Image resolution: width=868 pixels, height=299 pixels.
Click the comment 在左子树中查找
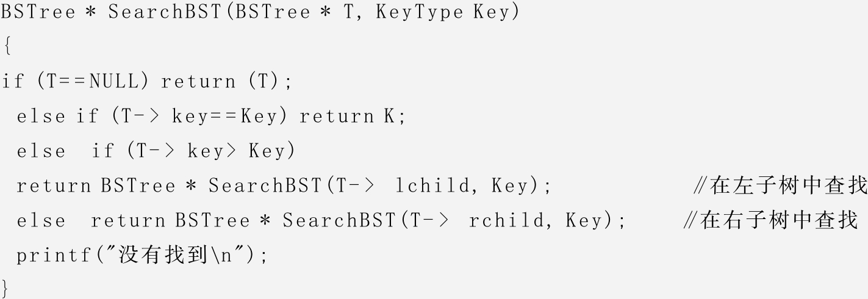tap(788, 186)
